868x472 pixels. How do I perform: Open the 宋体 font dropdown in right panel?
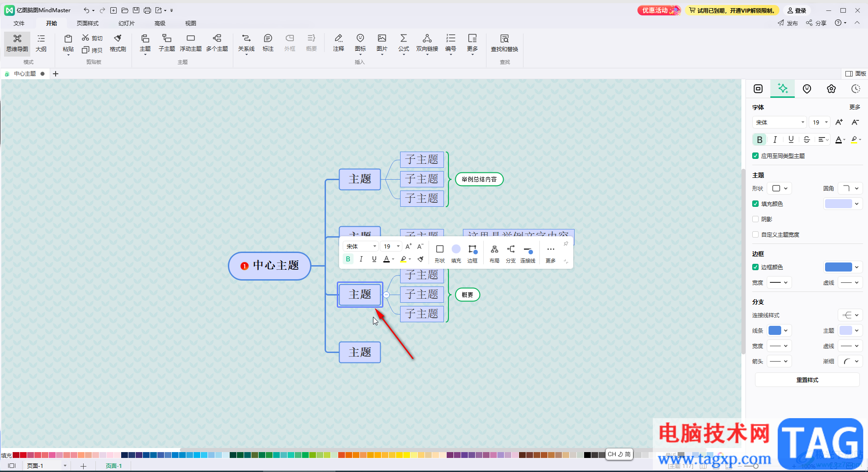[779, 122]
